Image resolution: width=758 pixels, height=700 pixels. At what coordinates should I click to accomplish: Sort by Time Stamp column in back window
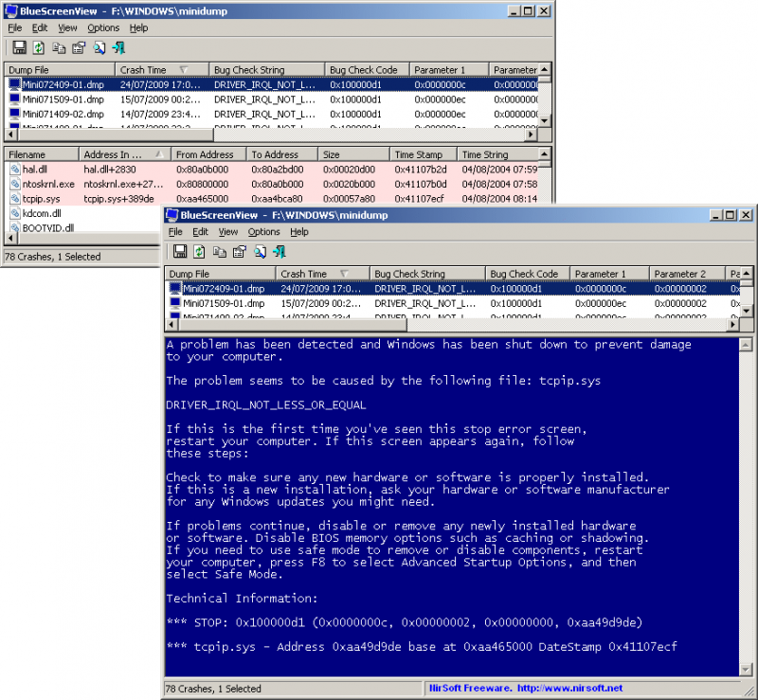coord(424,154)
